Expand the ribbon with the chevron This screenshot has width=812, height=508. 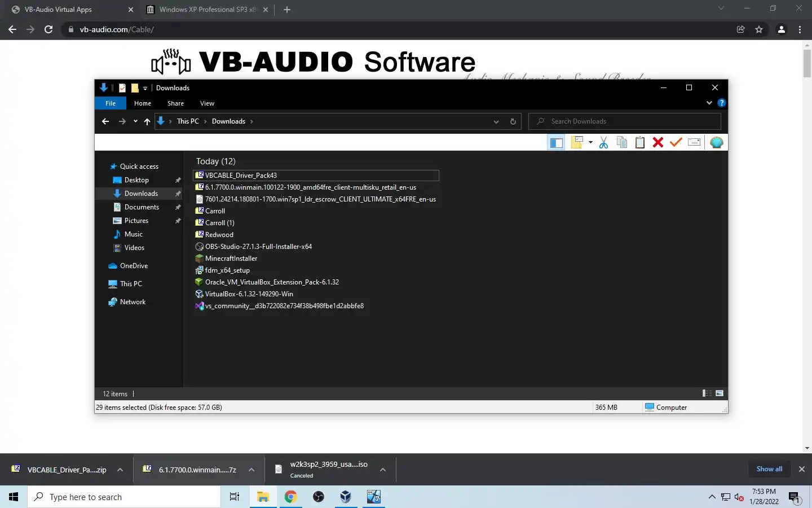[x=709, y=103]
